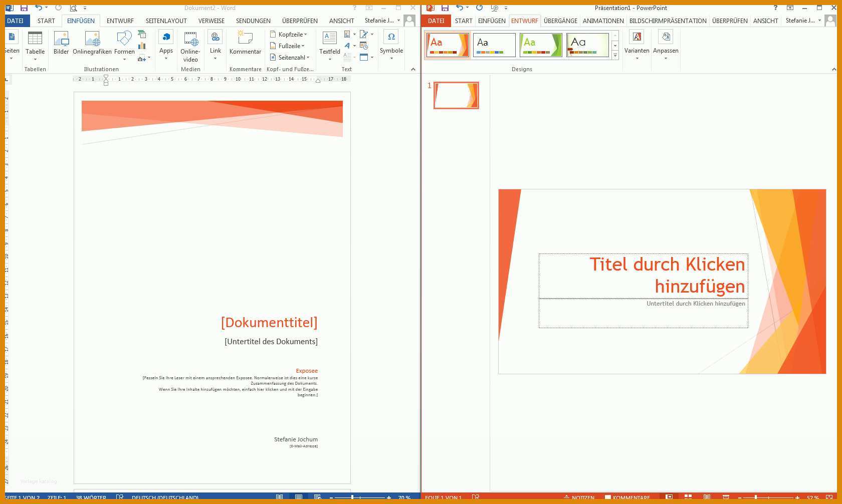The image size is (842, 504).
Task: Toggle KOMMENTARE pane in PowerPoint status bar
Action: click(627, 497)
